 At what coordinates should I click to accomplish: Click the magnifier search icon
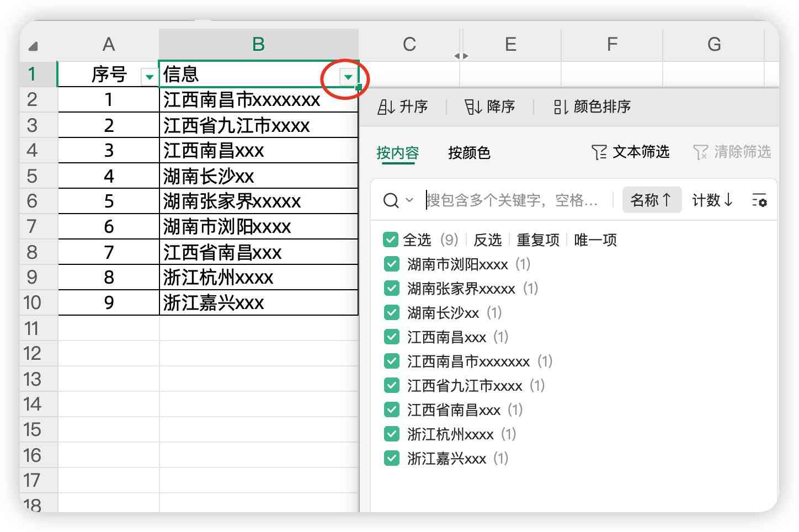[x=390, y=200]
